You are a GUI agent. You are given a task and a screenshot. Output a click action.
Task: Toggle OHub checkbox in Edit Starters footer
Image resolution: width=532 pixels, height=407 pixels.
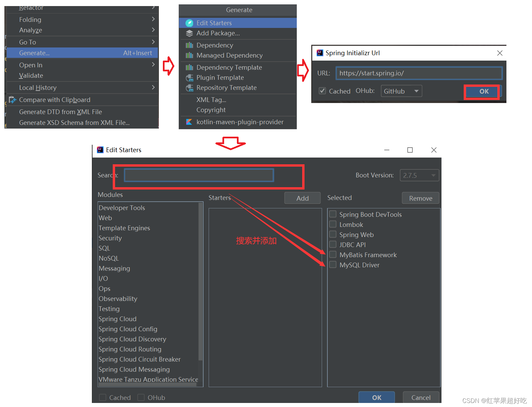click(141, 398)
